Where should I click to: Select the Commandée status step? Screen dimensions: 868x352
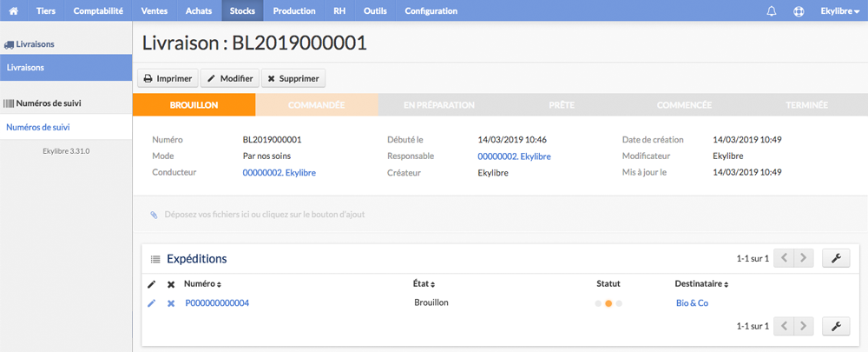tap(317, 105)
